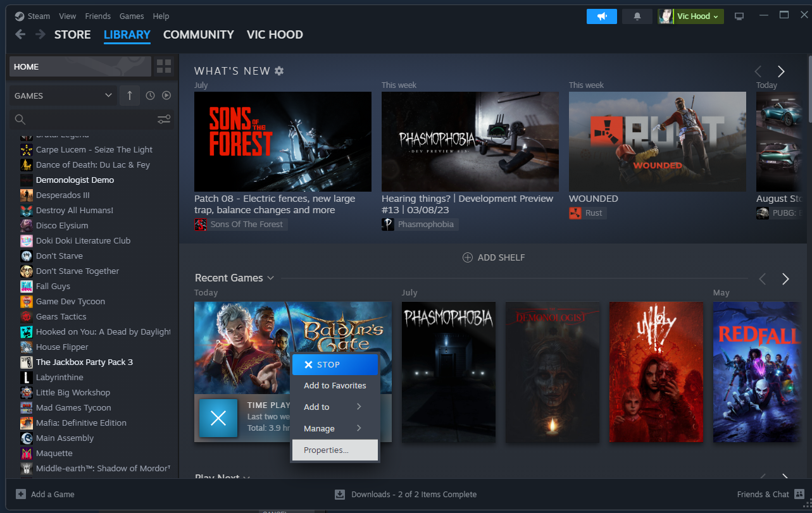Click the sort ascending arrow button
Viewport: 812px width, 513px height.
tap(129, 96)
